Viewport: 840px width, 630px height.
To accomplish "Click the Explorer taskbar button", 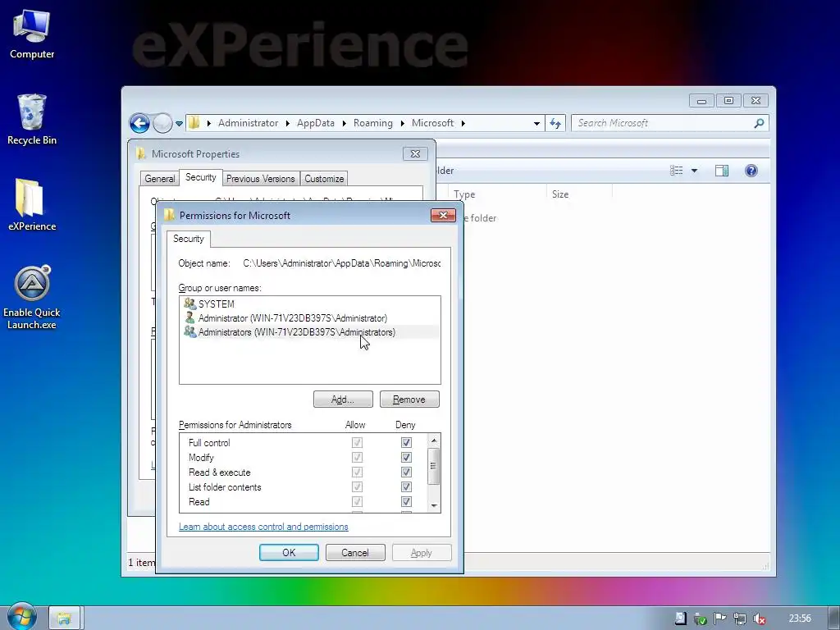I will tap(64, 619).
